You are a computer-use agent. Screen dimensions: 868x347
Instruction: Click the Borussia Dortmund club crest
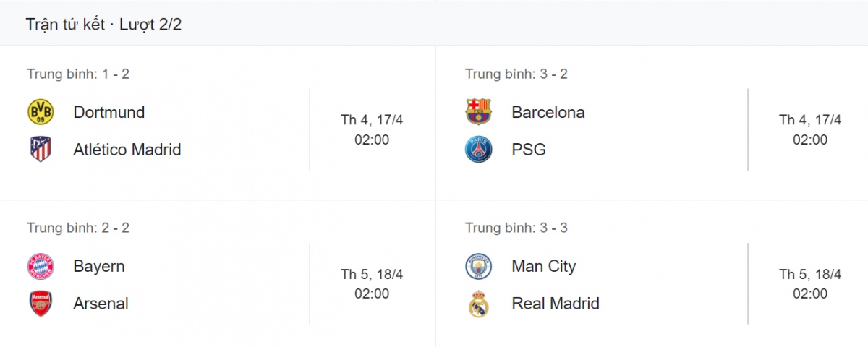click(41, 112)
